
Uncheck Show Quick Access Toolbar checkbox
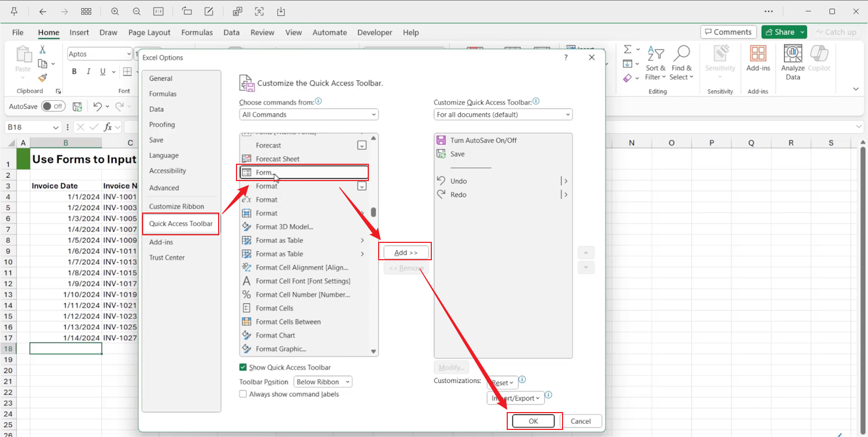(243, 367)
